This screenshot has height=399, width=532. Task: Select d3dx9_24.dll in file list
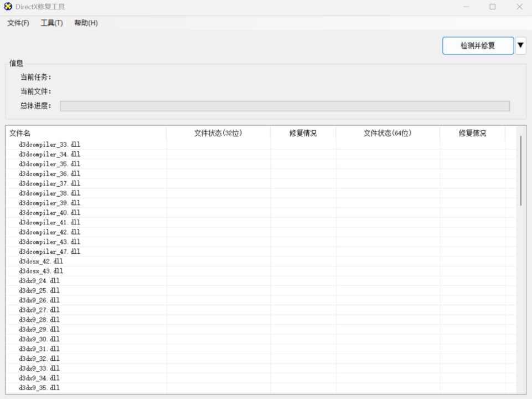click(x=39, y=281)
